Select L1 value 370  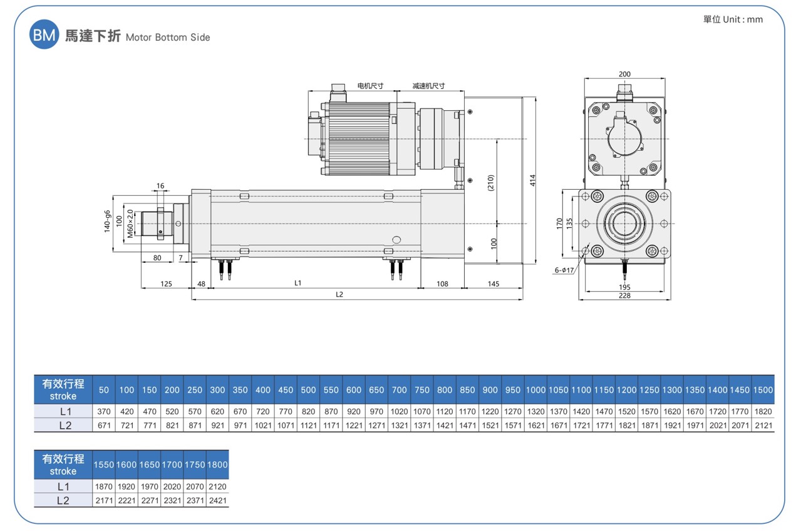click(x=104, y=412)
